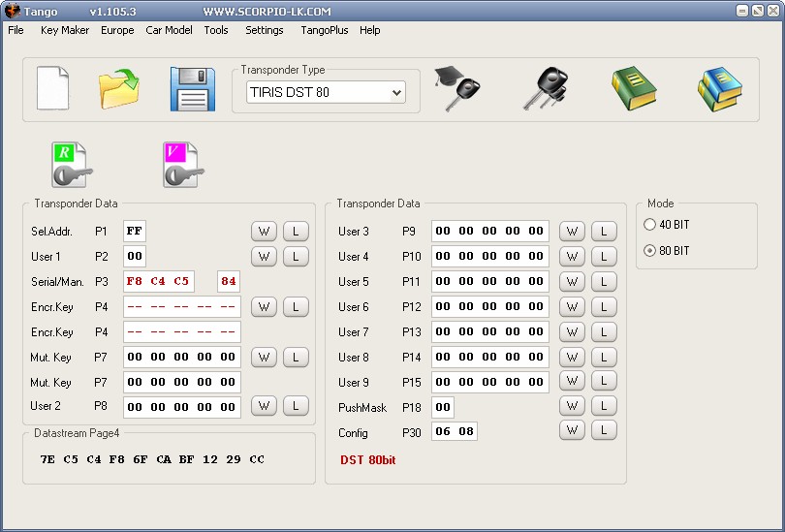Screen dimensions: 785x532
Task: Click L button for User 2 P8
Action: (x=296, y=406)
